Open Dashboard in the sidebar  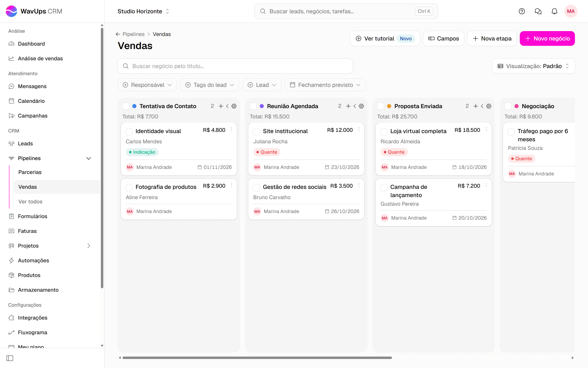click(x=31, y=44)
